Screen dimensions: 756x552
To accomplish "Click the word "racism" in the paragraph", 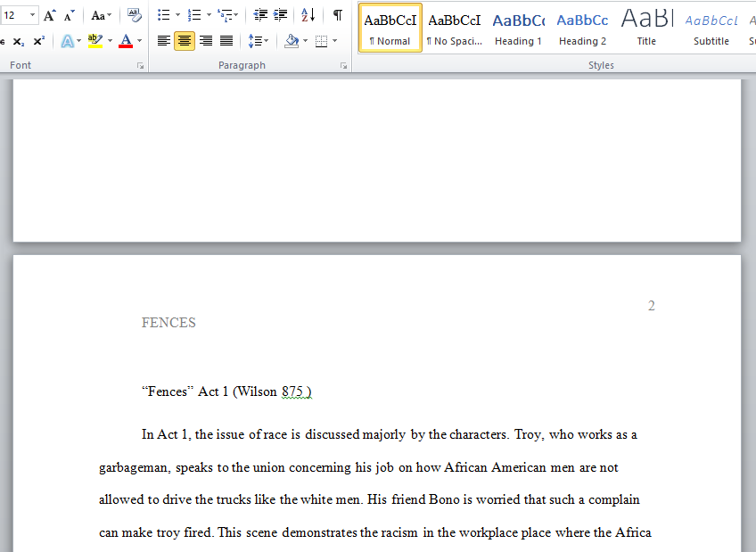I will click(x=399, y=532).
